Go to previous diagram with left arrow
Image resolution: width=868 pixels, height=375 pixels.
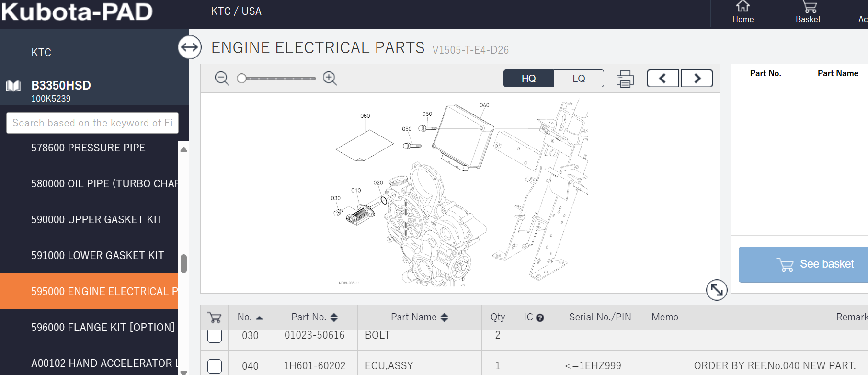point(662,79)
